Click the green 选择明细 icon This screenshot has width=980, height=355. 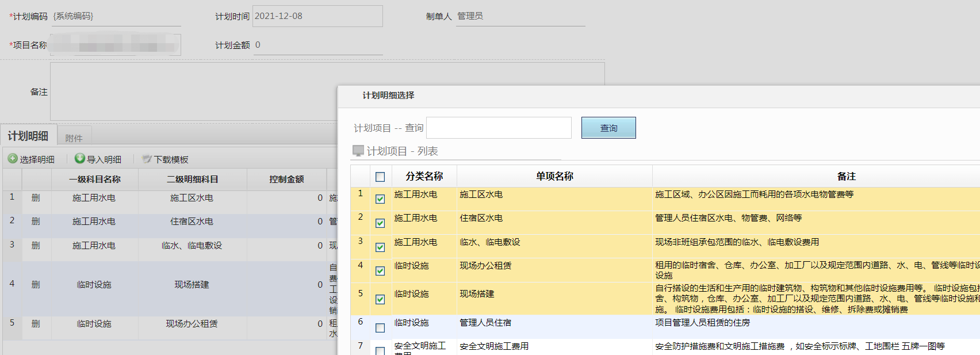tap(13, 159)
